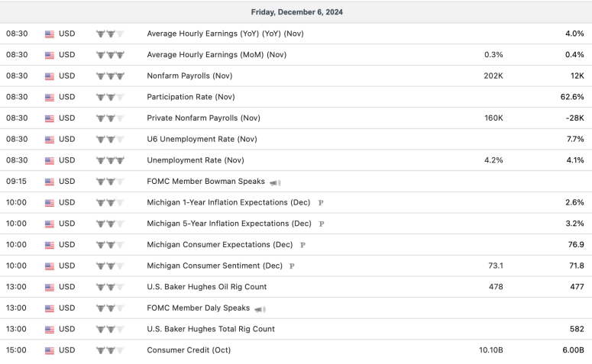The height and width of the screenshot is (364, 592).
Task: Click Participation Rate (Nov) event name
Action: (x=190, y=97)
